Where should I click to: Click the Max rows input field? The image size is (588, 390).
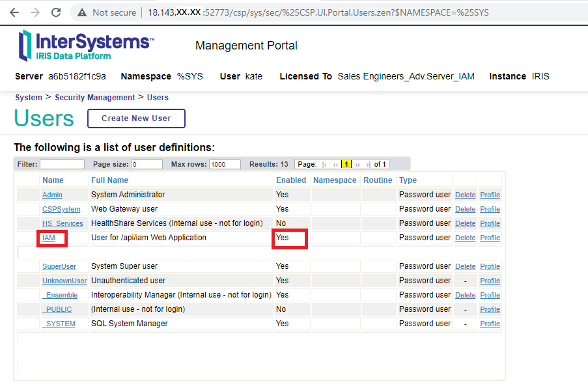pyautogui.click(x=225, y=164)
